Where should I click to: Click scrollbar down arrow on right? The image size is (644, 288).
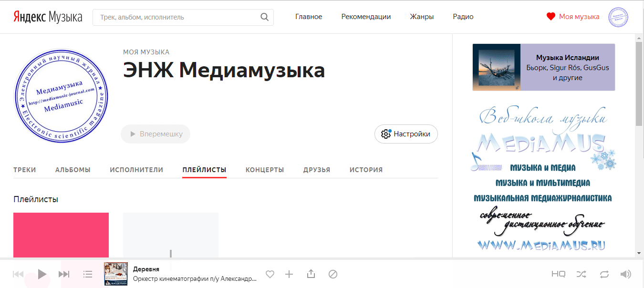(x=639, y=253)
